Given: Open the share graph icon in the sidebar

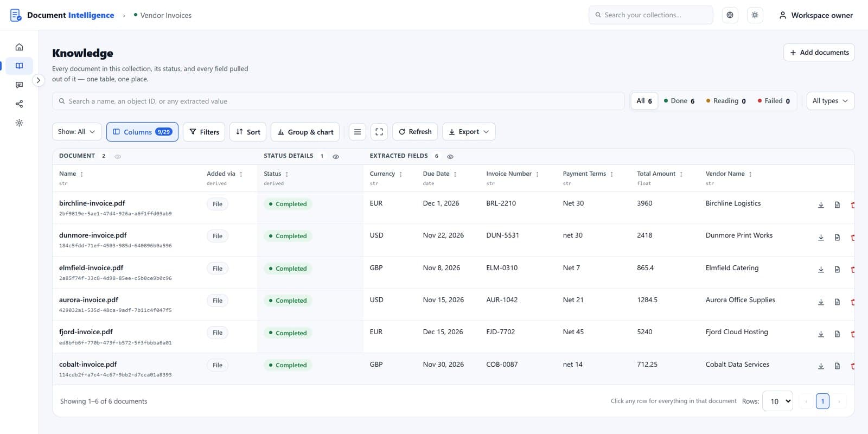Looking at the screenshot, I should pyautogui.click(x=19, y=104).
